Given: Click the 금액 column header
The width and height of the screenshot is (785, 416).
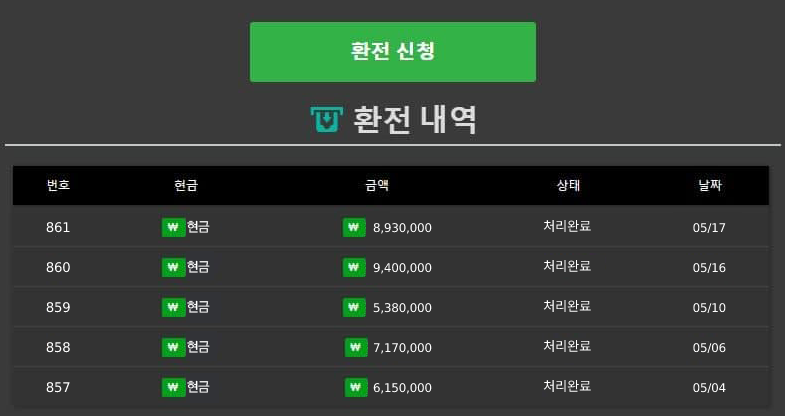Looking at the screenshot, I should click(x=377, y=185).
